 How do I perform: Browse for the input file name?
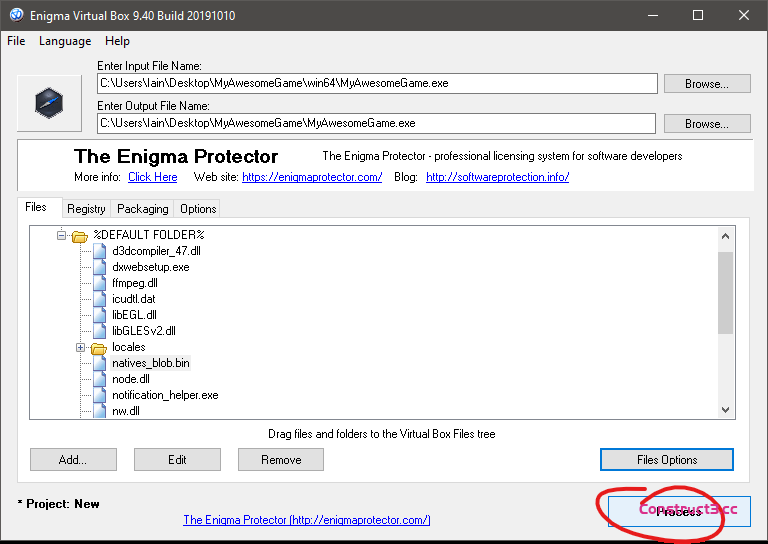tap(706, 84)
